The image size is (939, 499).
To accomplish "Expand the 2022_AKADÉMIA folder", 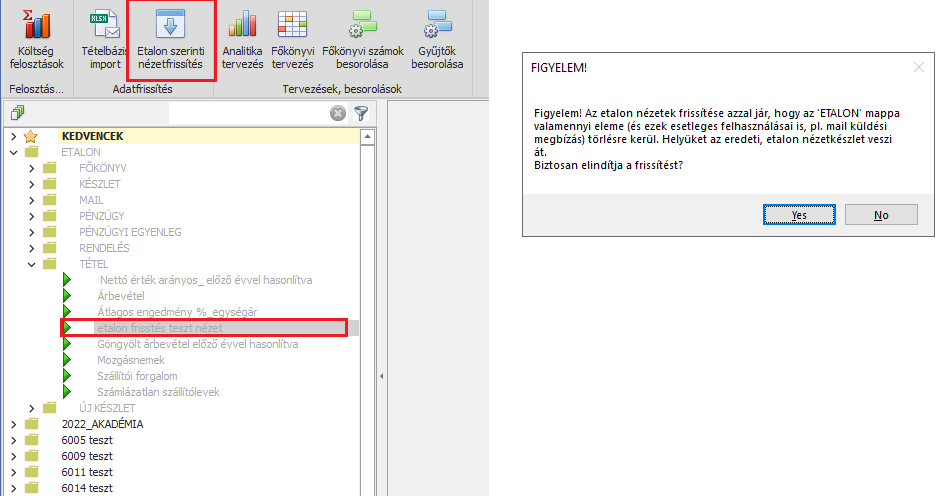I will pyautogui.click(x=13, y=424).
